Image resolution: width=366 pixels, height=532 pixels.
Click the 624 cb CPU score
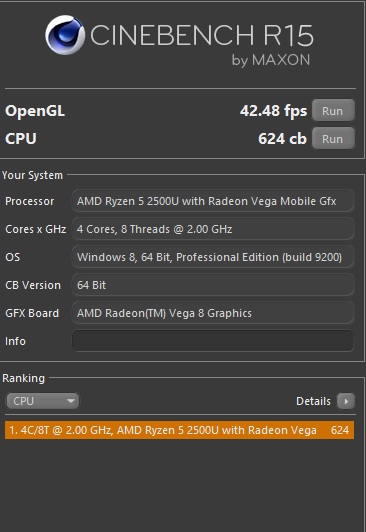pos(282,138)
